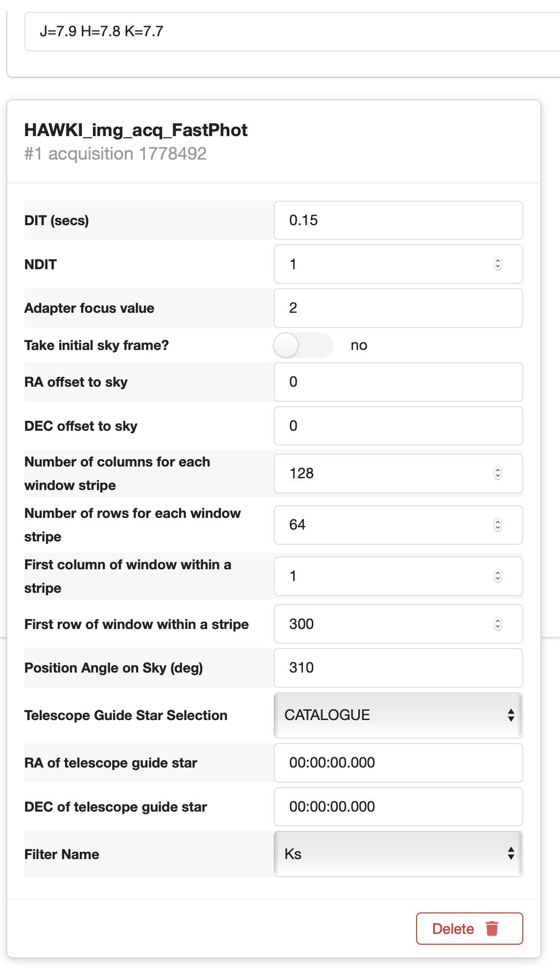Viewport: 560px width, 978px height.
Task: Edit the DEC of telescope guide star field
Action: tap(398, 807)
